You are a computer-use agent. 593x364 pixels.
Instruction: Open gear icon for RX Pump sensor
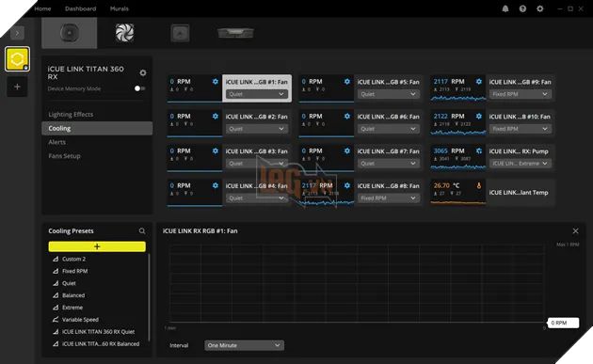(x=479, y=150)
